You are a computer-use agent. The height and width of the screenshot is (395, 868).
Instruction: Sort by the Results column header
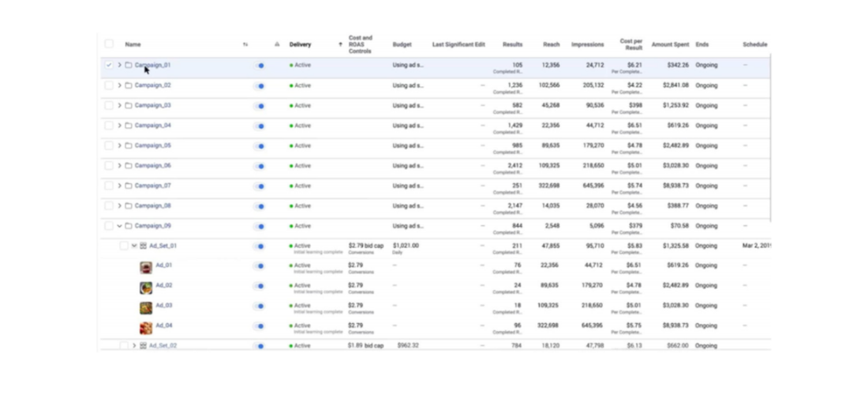pos(513,44)
